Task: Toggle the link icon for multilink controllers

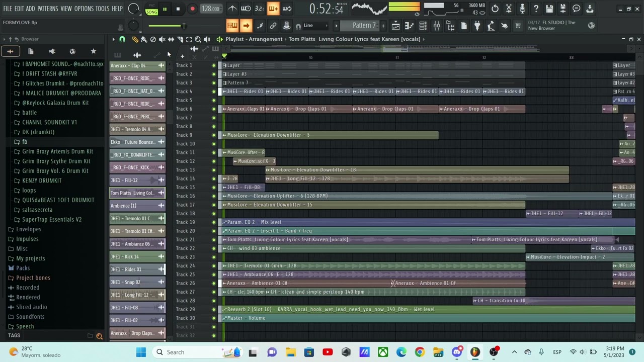Action: pyautogui.click(x=273, y=26)
